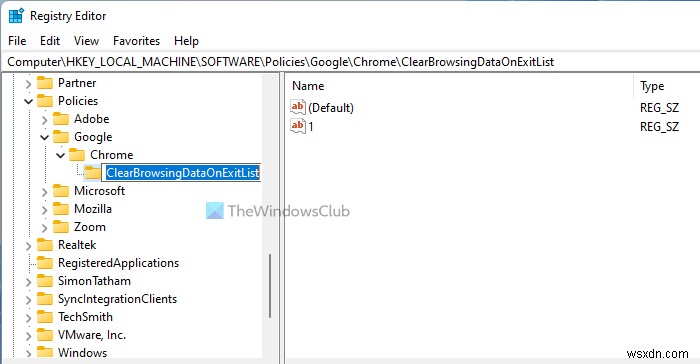Screen dimensions: 700x364
Task: Click the tree pane vertical scrollbar thumb
Action: tap(270, 286)
